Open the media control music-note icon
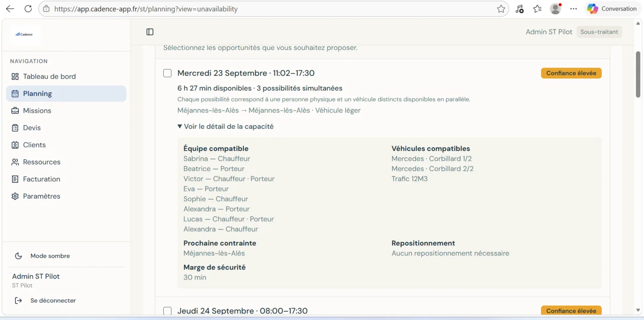 coord(519,9)
